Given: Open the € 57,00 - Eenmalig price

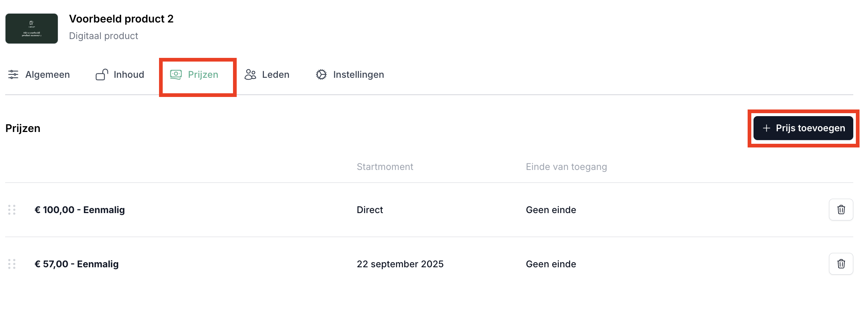Looking at the screenshot, I should [x=77, y=264].
